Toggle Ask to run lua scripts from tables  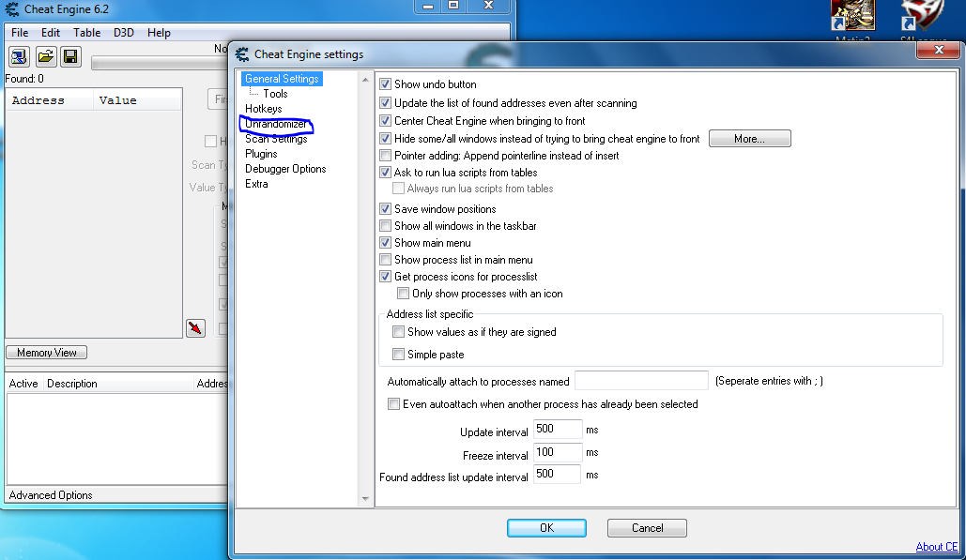pyautogui.click(x=385, y=173)
